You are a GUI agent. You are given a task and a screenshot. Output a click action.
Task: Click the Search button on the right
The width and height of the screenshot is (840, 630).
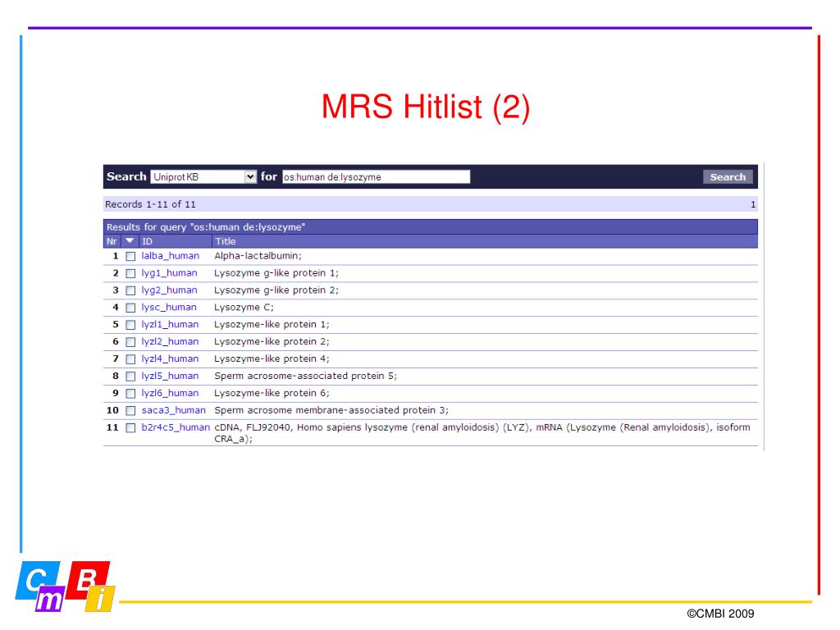tap(728, 177)
